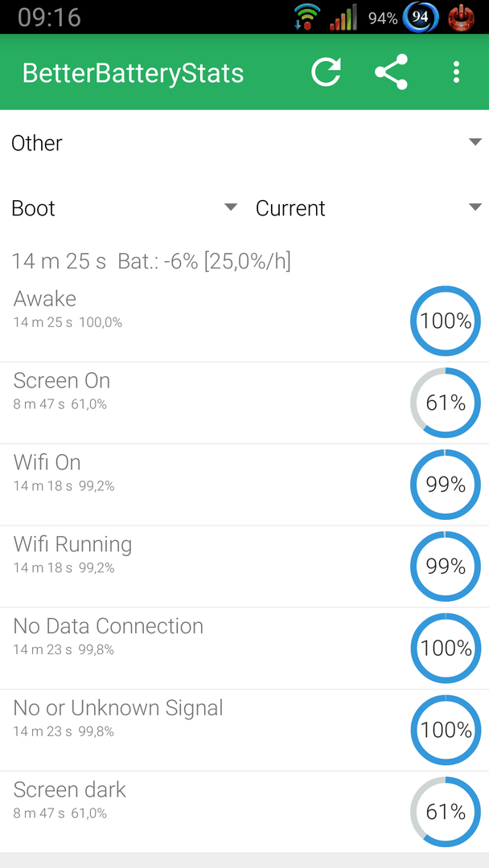Open the No Data Connection entry
This screenshot has width=489, height=868.
tap(244, 649)
